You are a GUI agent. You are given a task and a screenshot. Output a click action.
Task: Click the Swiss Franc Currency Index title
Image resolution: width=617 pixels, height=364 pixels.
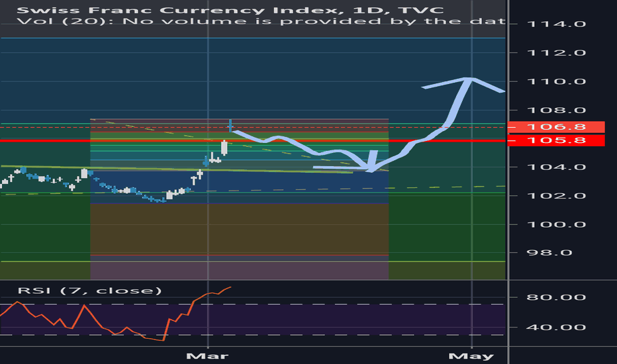[x=230, y=10]
